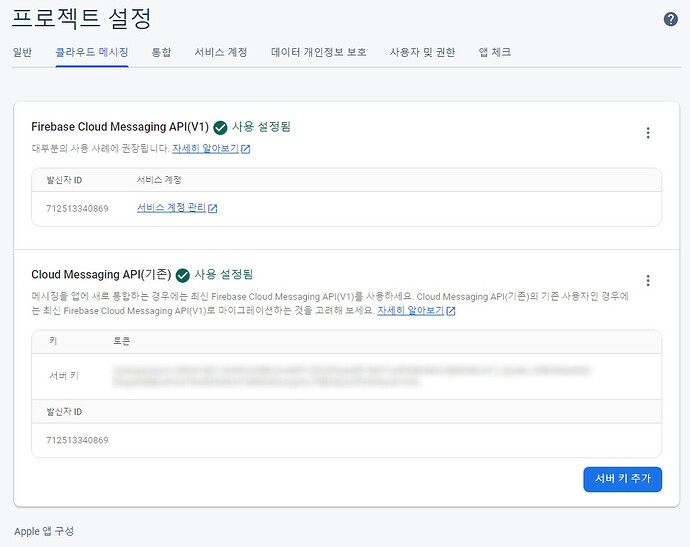Viewport: 690px width, 547px height.
Task: Click sender ID 712513340869 in the legacy API table
Action: point(77,440)
